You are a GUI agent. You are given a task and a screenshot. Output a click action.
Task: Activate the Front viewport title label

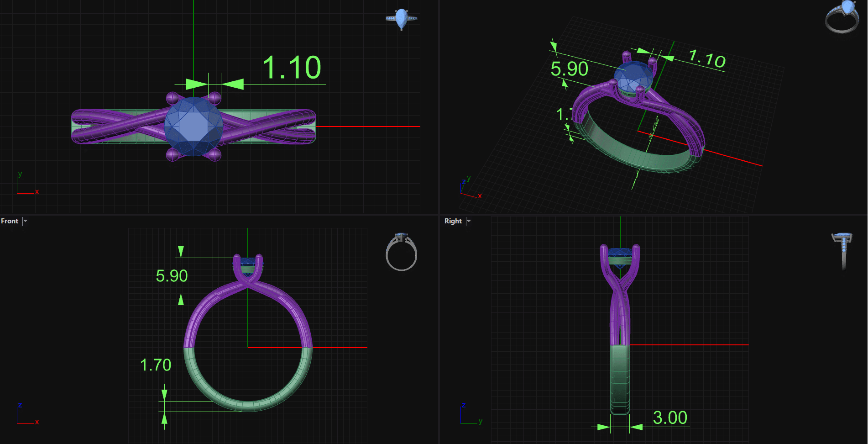(10, 221)
